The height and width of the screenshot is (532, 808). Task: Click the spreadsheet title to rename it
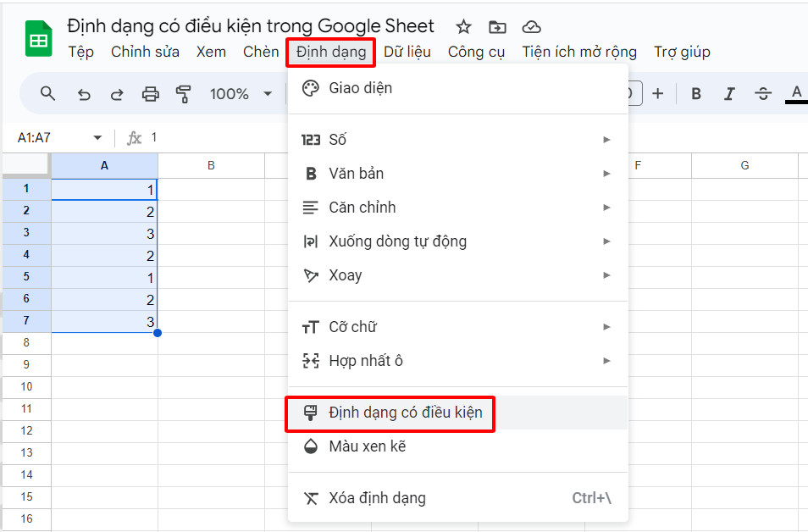(254, 25)
